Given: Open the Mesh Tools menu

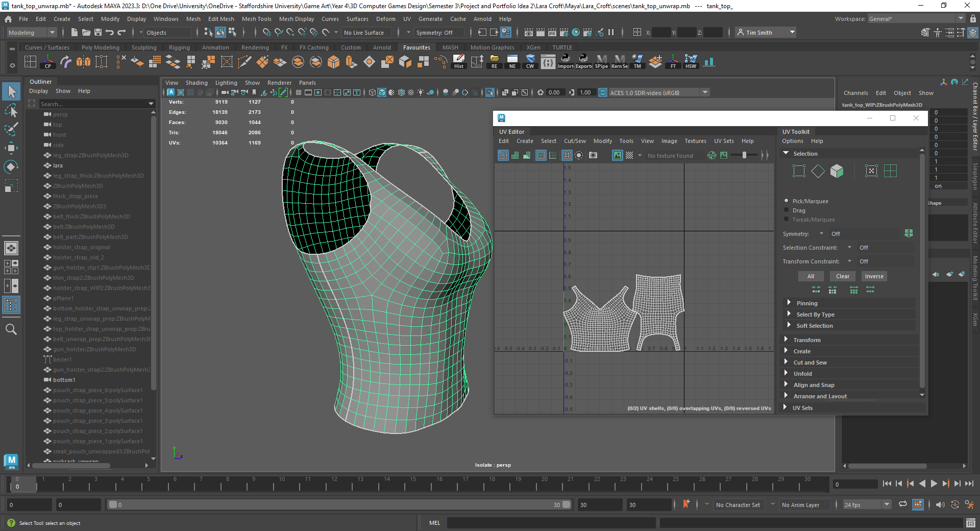Looking at the screenshot, I should coord(256,19).
